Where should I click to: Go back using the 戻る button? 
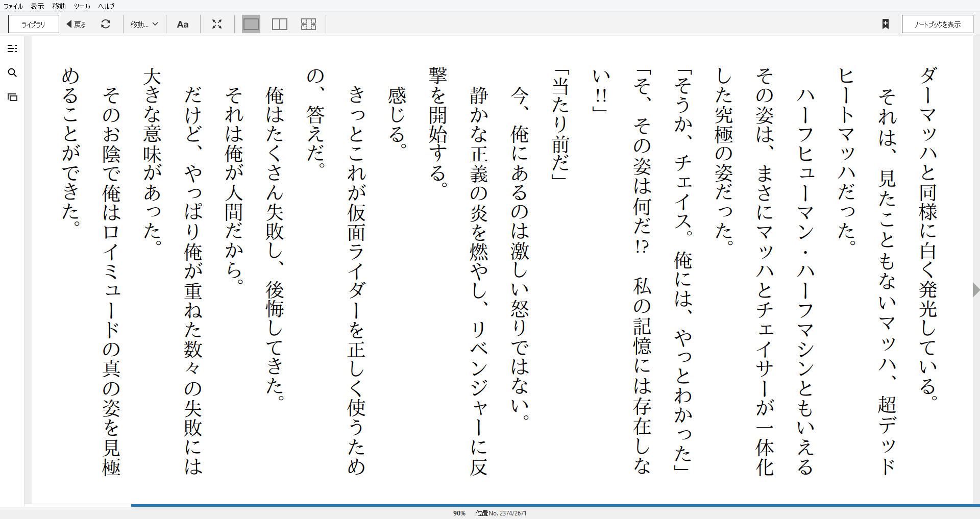[x=76, y=23]
